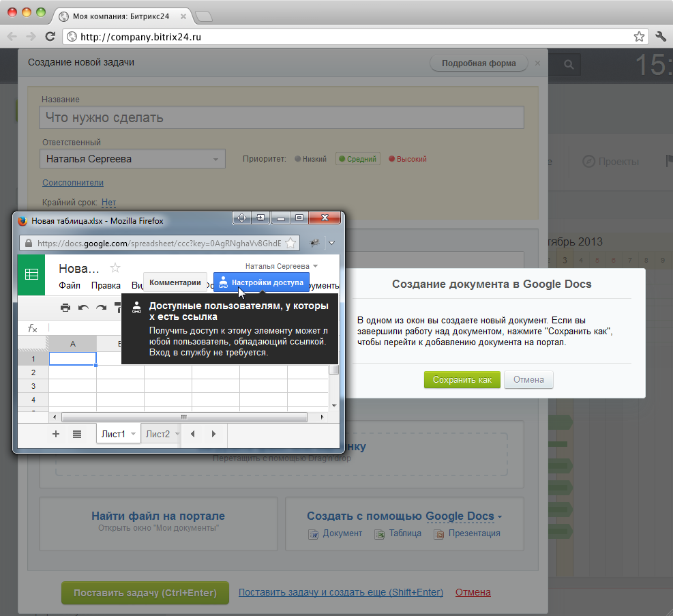Click the Презентация link under Google Docs
The width and height of the screenshot is (673, 616).
tap(475, 533)
